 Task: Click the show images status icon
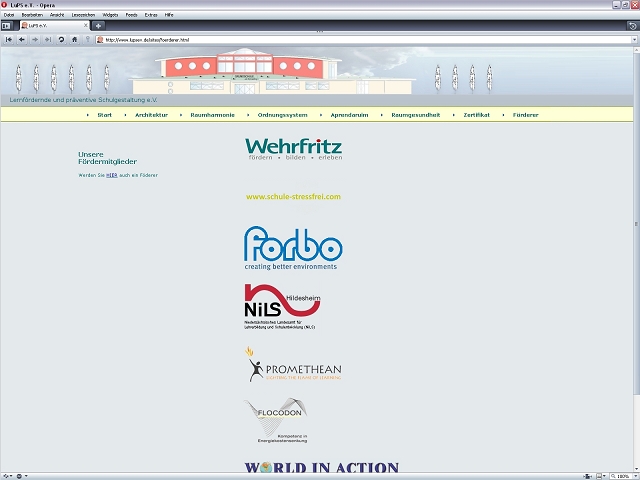(x=599, y=476)
